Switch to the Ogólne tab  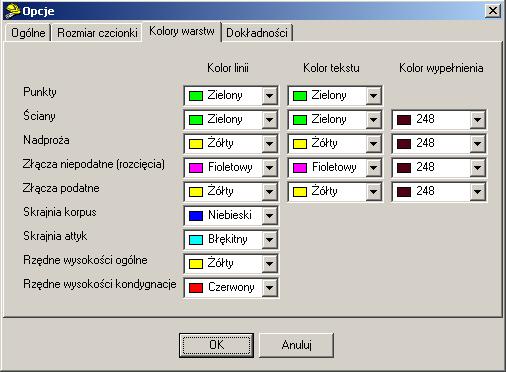[x=28, y=33]
